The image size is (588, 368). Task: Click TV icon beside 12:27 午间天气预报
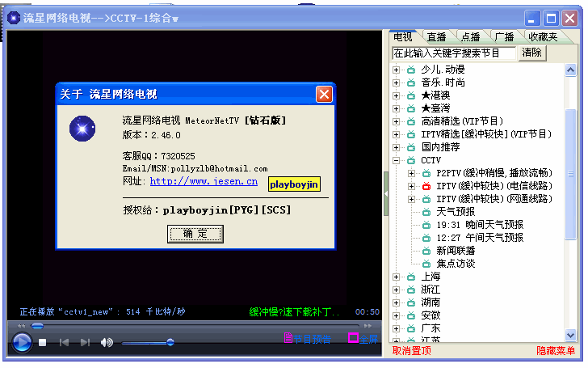(x=426, y=238)
